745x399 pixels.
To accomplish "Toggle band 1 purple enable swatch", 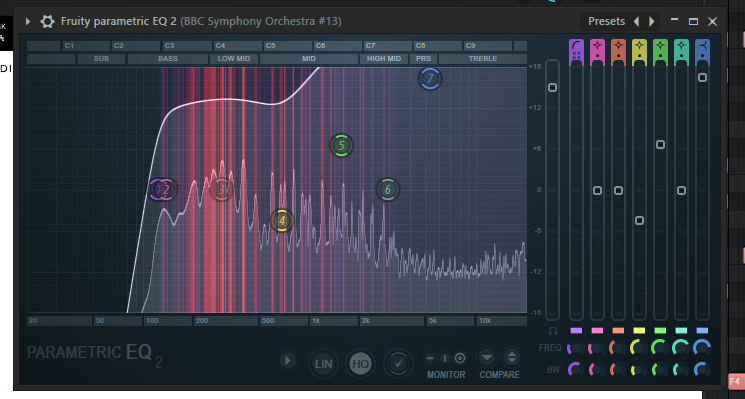I will click(576, 331).
